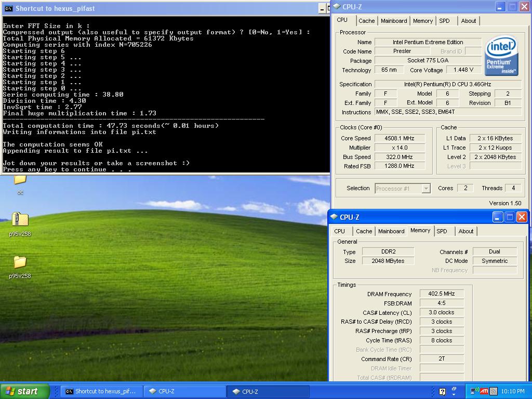Click the Channels # value Dual
Viewport: 532px width, 399px height.
[x=495, y=251]
